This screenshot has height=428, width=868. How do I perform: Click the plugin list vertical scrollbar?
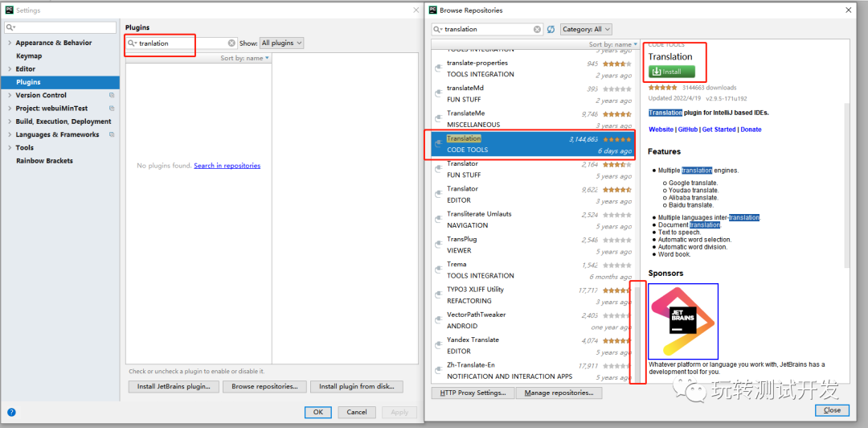pos(637,335)
